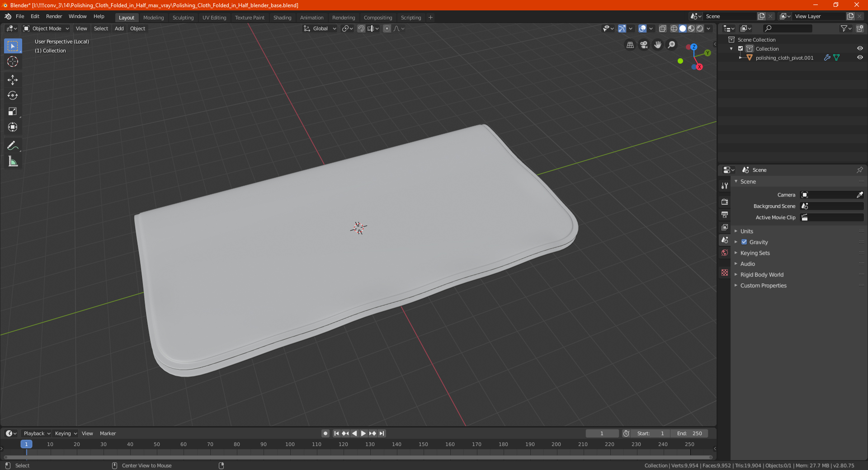868x470 pixels.
Task: Hide the Collection via its eye icon
Action: click(860, 48)
